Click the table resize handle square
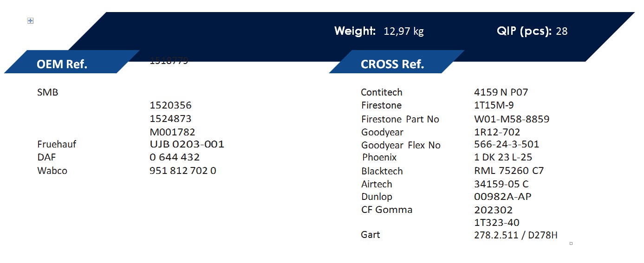 click(571, 244)
